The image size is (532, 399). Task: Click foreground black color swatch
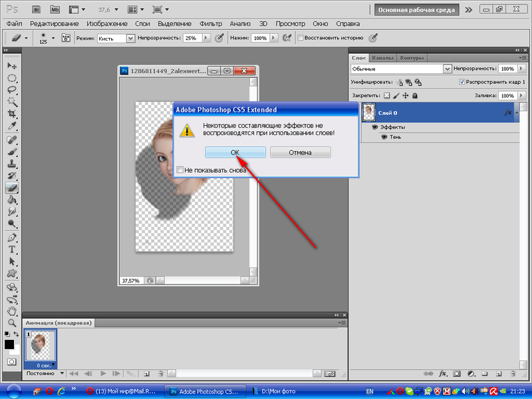[x=9, y=344]
